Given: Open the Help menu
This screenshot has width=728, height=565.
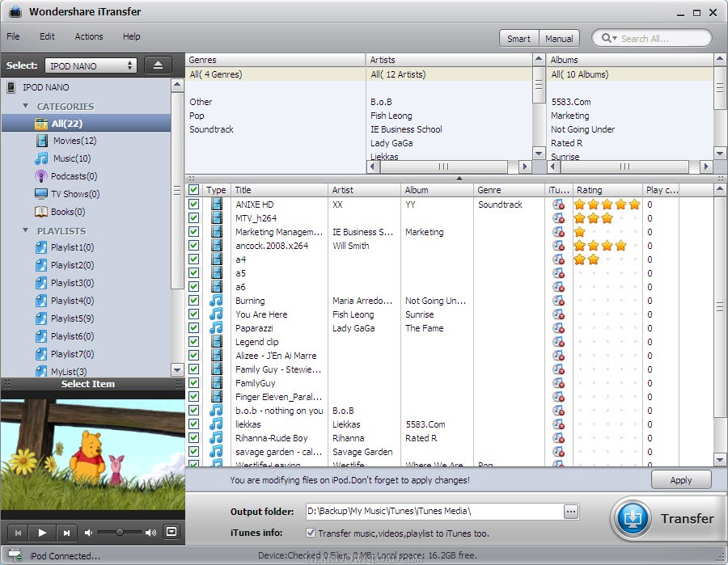Looking at the screenshot, I should (131, 36).
